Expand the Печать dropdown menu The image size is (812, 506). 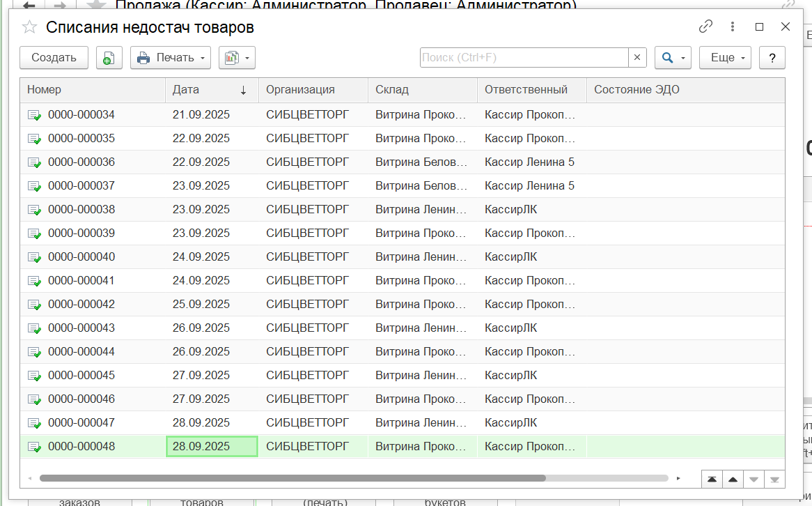click(171, 58)
